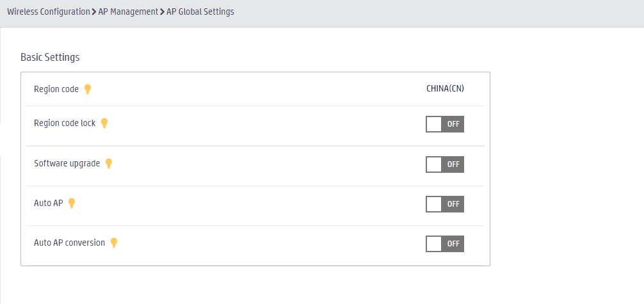644x304 pixels.
Task: Turn on the Software upgrade toggle
Action: coord(445,164)
